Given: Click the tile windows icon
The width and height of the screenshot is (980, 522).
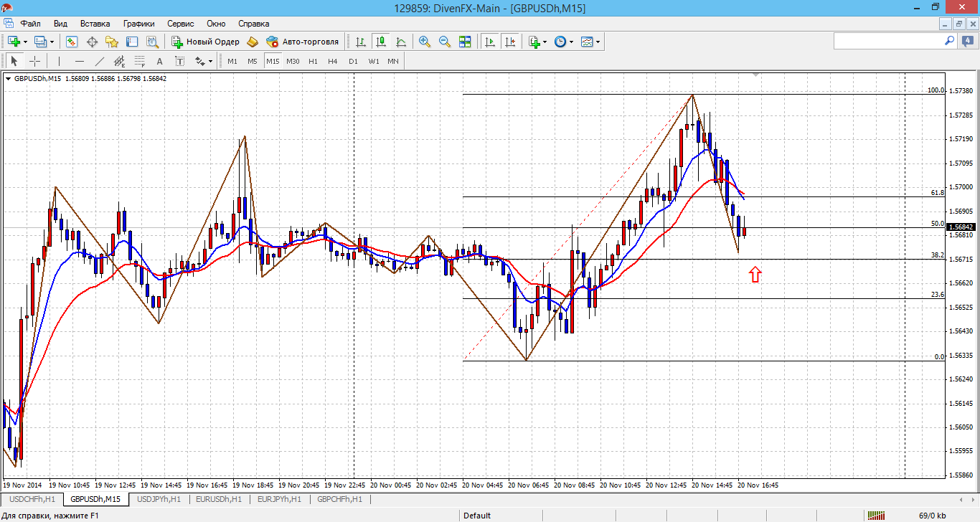Looking at the screenshot, I should (465, 42).
